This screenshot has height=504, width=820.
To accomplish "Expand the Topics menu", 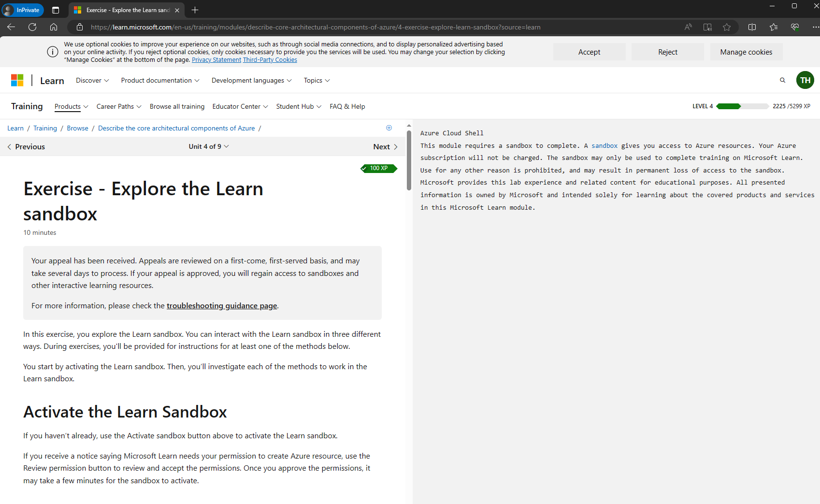I will click(x=316, y=80).
